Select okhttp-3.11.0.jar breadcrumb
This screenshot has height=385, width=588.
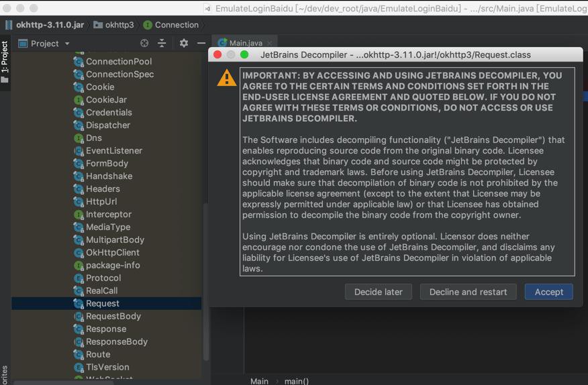click(50, 25)
